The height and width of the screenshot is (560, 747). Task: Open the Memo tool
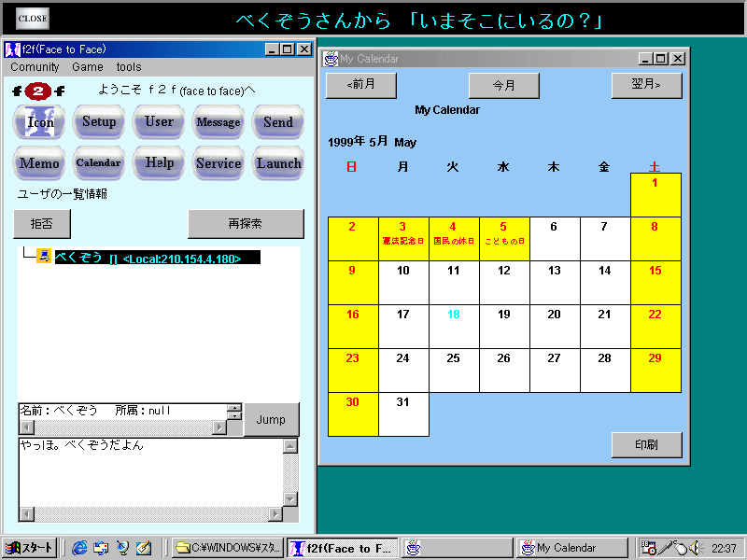(40, 163)
